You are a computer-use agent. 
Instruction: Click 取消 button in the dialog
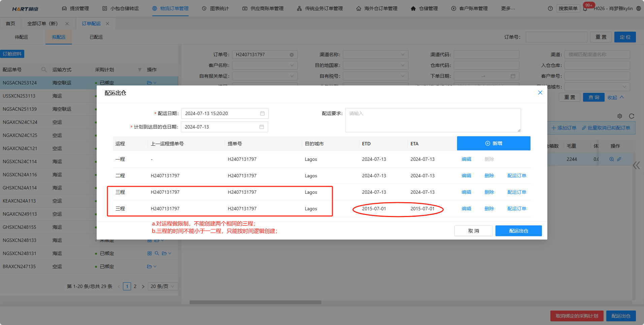click(473, 231)
